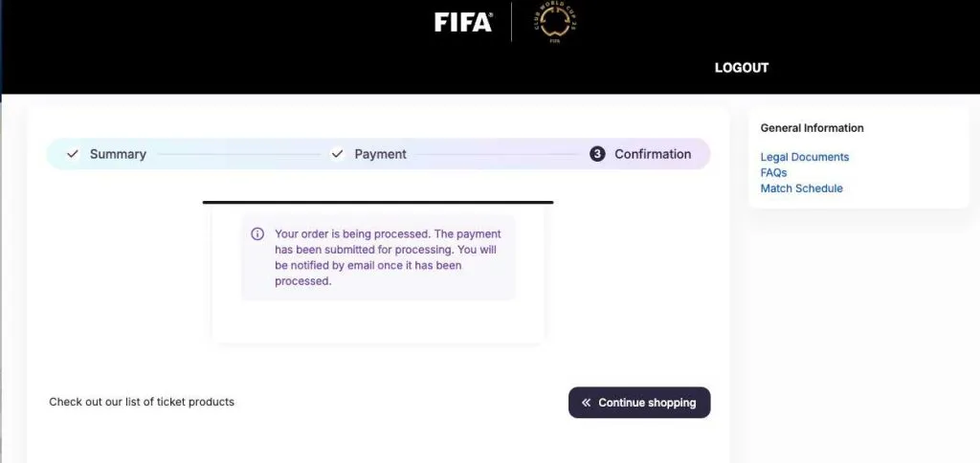Click the double chevron icon on Continue shopping
The image size is (980, 463).
586,403
